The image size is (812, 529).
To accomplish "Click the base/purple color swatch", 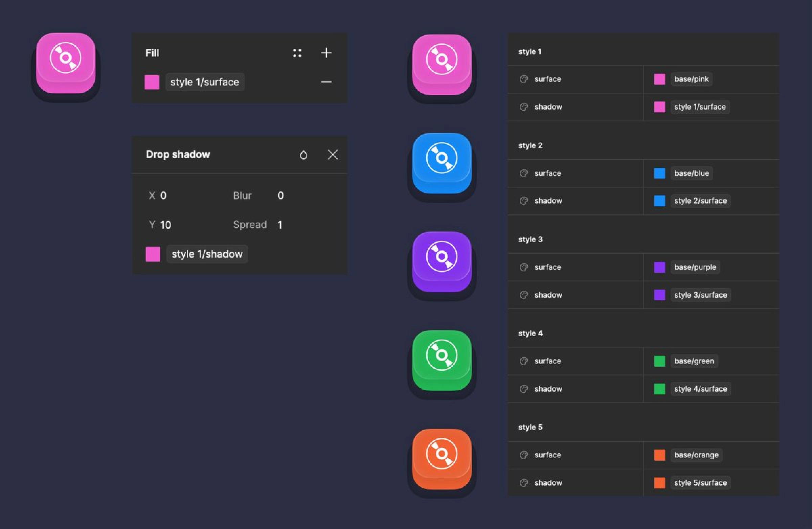I will pyautogui.click(x=659, y=267).
